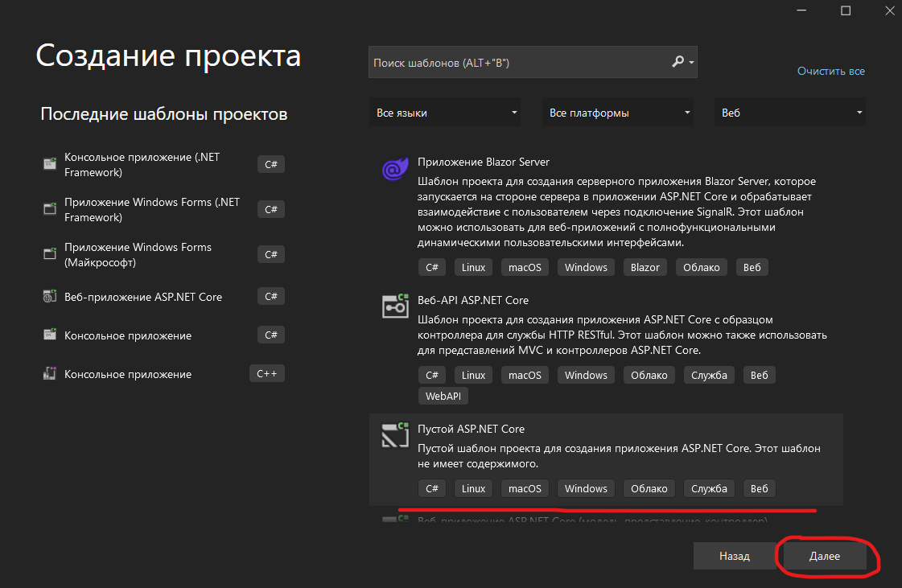
Task: Click icon of Веб-приложение ASP.NET Core
Action: pyautogui.click(x=50, y=296)
